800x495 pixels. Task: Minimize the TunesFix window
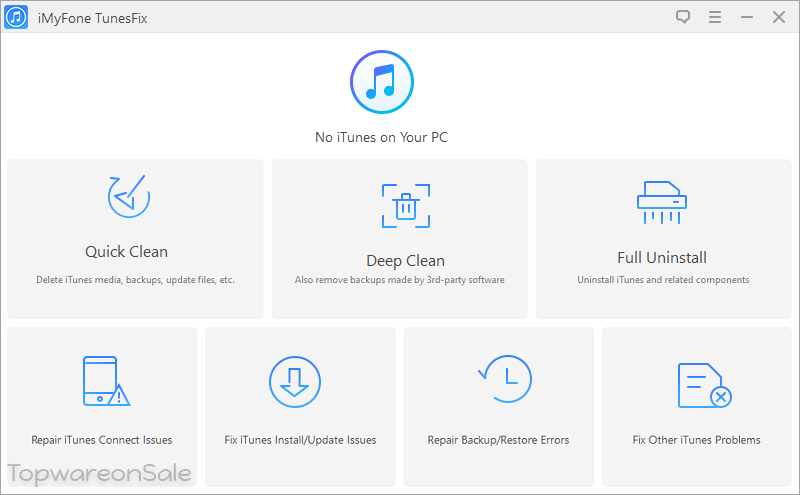pyautogui.click(x=747, y=17)
